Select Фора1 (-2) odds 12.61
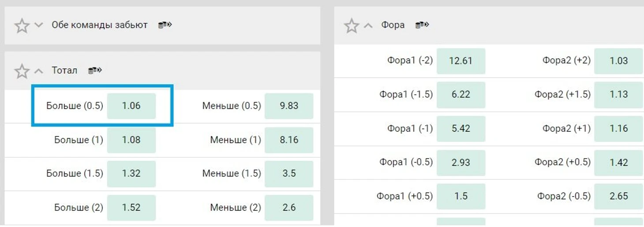Screen dimensions: 644x227 pyautogui.click(x=461, y=61)
